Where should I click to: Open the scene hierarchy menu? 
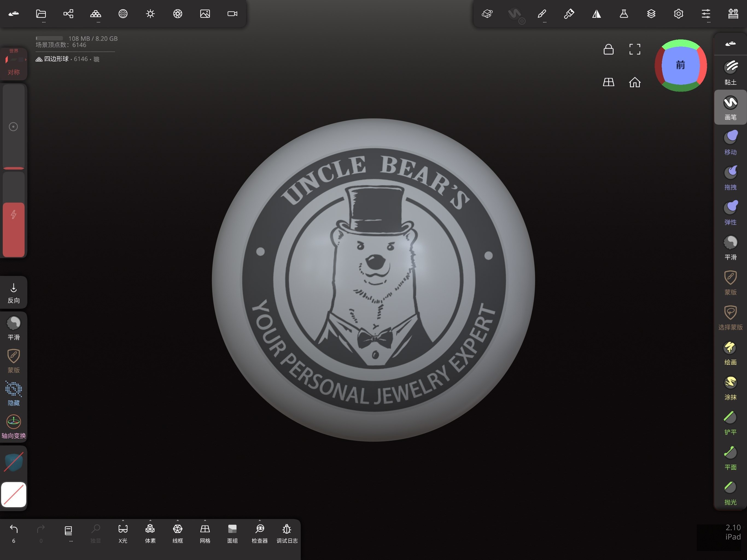(x=68, y=14)
